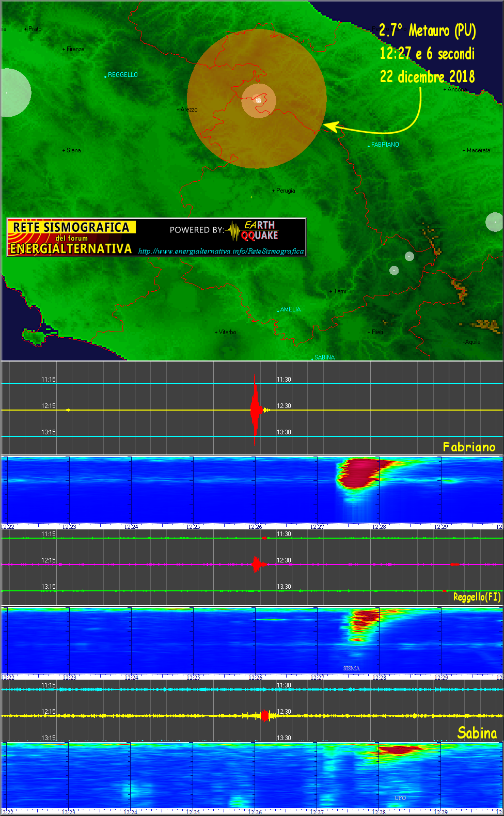The image size is (504, 816).
Task: Click the red waveform burst on Fabriano trace
Action: pyautogui.click(x=255, y=410)
